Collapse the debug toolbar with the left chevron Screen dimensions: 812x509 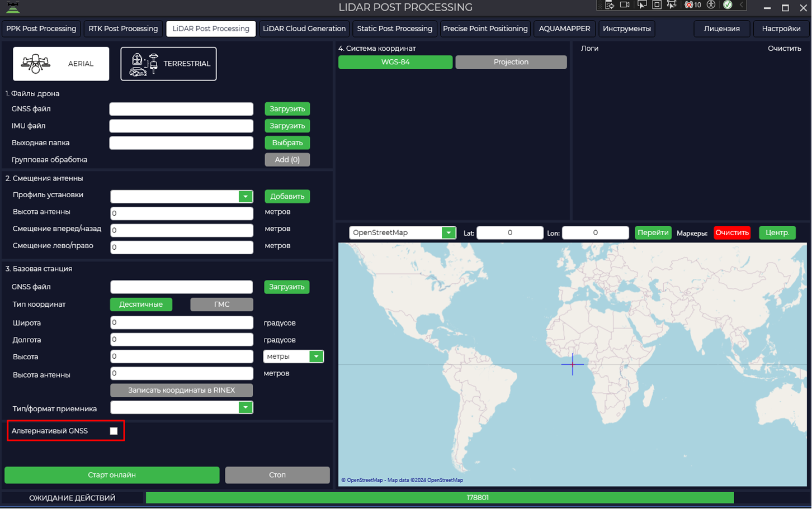pyautogui.click(x=742, y=5)
